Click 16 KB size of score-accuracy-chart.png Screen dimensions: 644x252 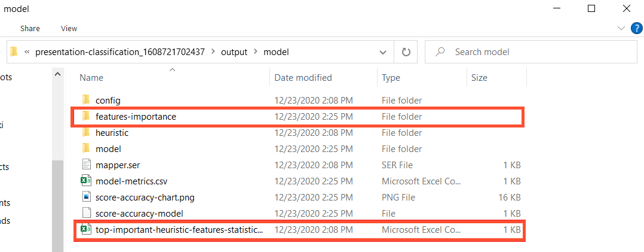[x=510, y=198]
